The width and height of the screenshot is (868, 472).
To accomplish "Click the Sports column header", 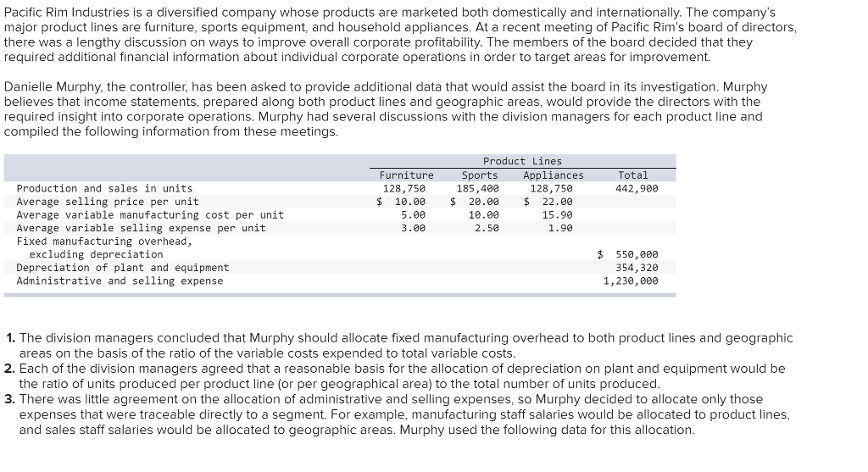I will [480, 175].
